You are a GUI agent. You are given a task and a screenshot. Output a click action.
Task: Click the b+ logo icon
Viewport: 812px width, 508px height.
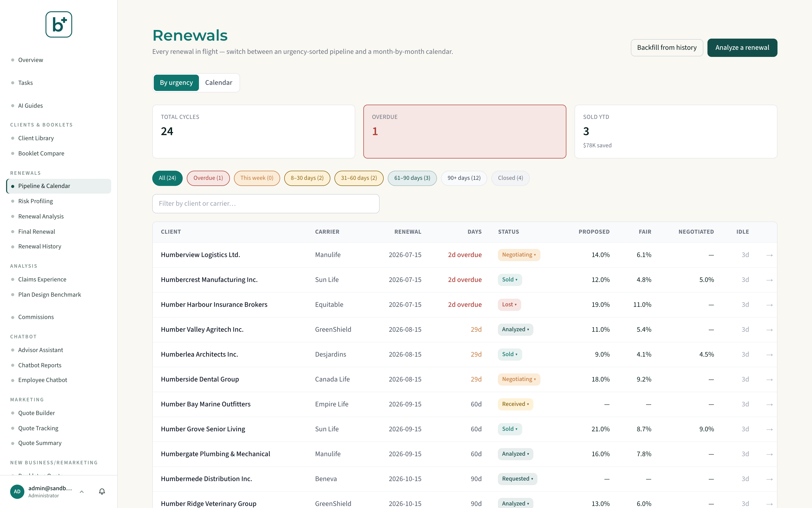point(59,25)
